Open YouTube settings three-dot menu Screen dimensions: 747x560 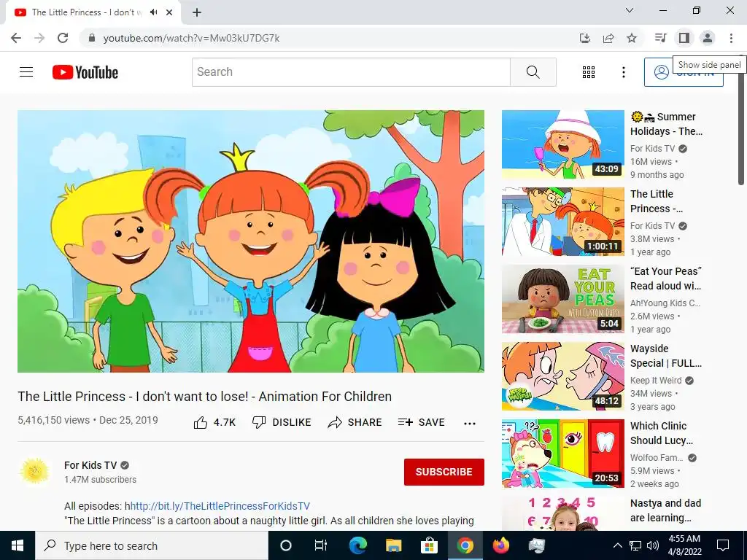click(x=623, y=72)
